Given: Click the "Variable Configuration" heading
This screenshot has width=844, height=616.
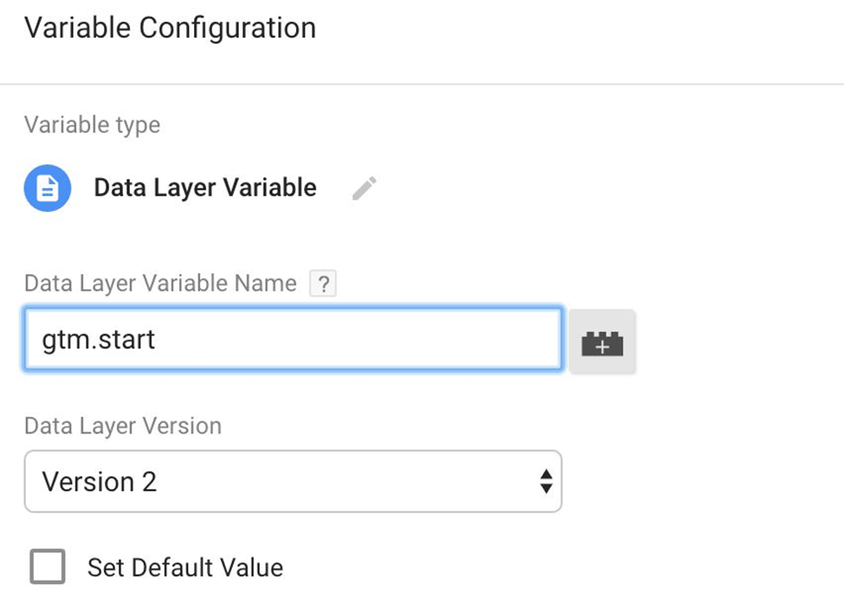Looking at the screenshot, I should 170,28.
